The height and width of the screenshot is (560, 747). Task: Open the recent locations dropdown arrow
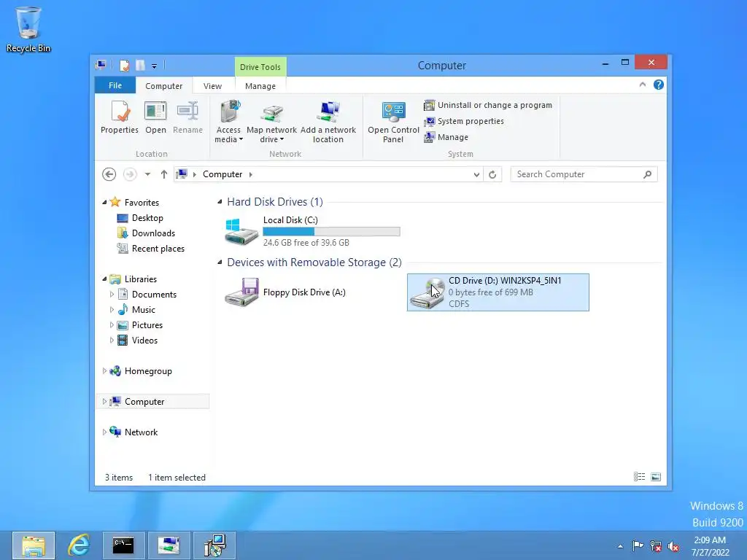point(147,174)
